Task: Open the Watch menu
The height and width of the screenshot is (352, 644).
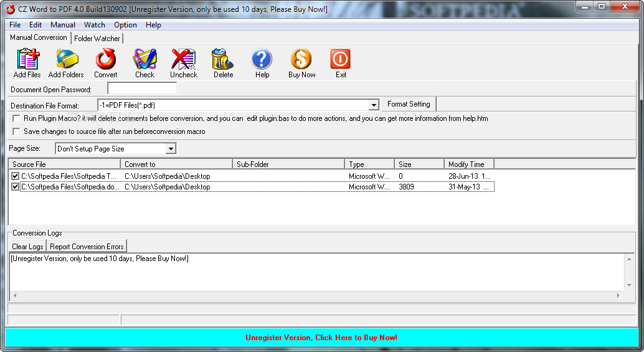Action: coord(95,25)
